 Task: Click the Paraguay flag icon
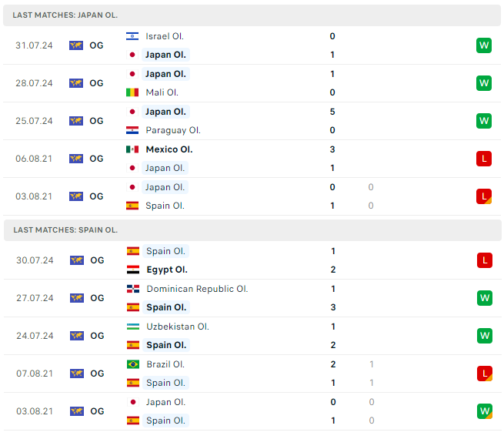pos(132,130)
